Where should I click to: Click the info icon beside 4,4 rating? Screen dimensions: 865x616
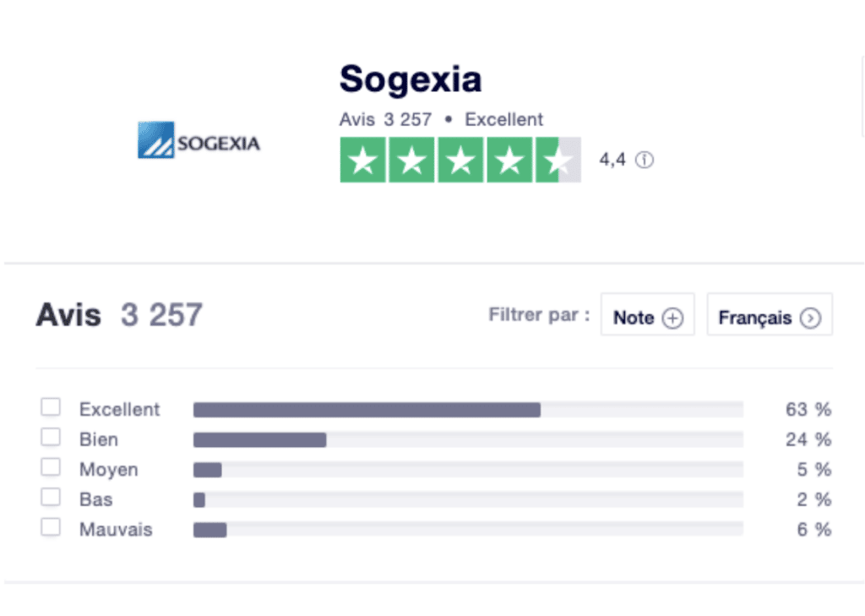(645, 160)
